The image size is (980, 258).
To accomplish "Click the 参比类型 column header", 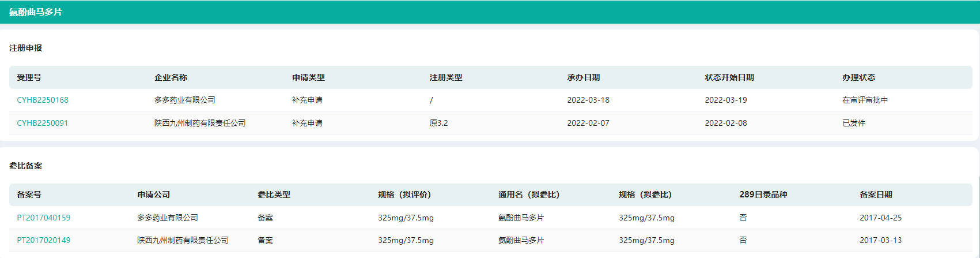I will tap(274, 195).
